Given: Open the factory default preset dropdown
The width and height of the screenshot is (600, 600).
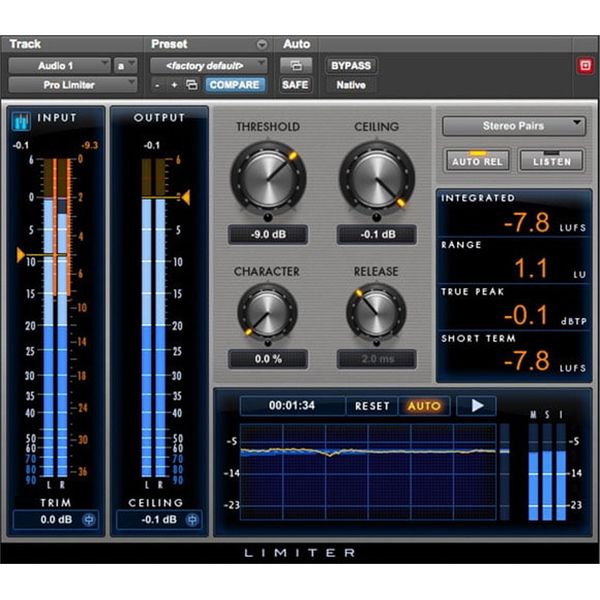Looking at the screenshot, I should (x=209, y=66).
